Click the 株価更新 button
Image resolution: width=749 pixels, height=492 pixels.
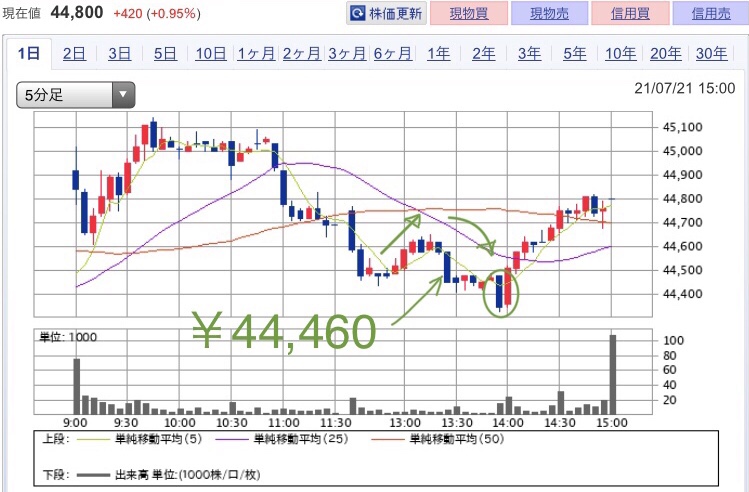point(386,13)
